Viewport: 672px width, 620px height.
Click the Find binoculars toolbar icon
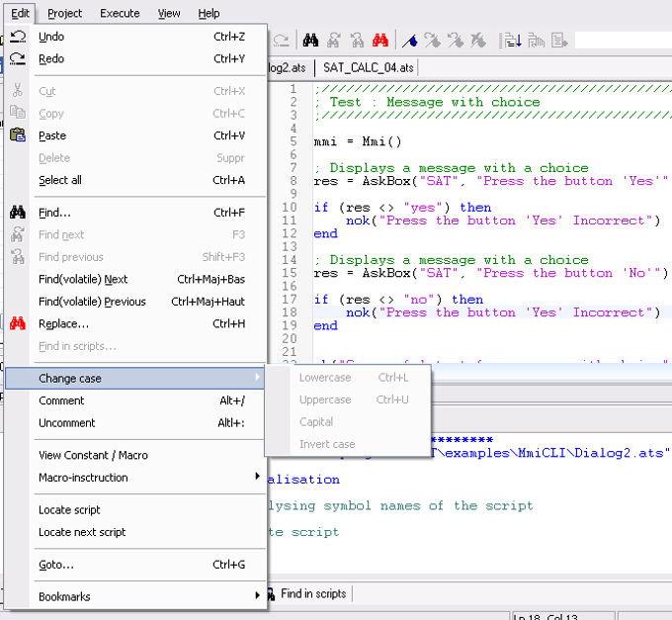[310, 41]
